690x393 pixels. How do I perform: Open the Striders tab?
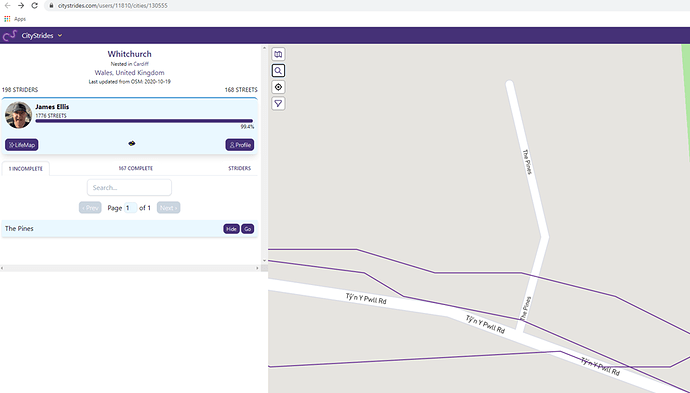tap(239, 168)
